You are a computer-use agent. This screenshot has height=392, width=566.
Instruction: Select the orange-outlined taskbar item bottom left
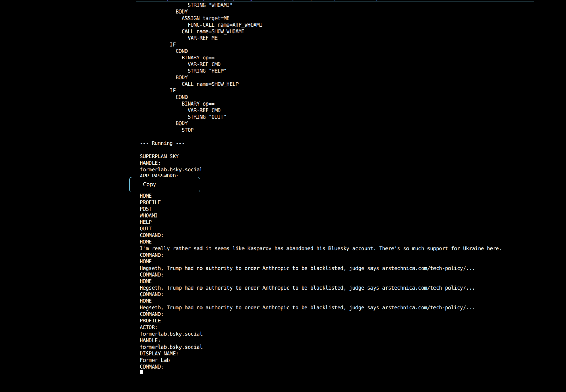[136, 391]
